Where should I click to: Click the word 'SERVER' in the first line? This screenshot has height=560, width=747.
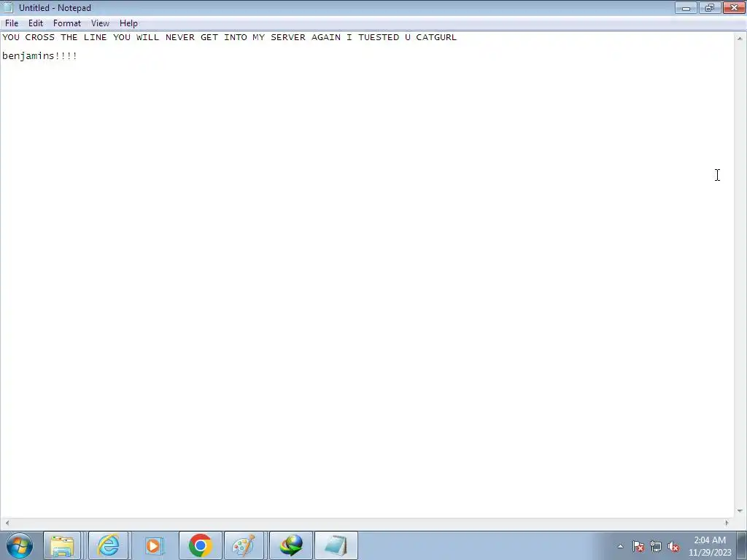[288, 37]
